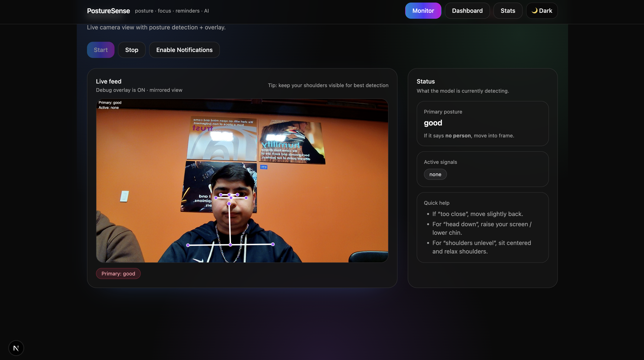Click the Quick help card title
This screenshot has width=644, height=360.
pyautogui.click(x=437, y=203)
